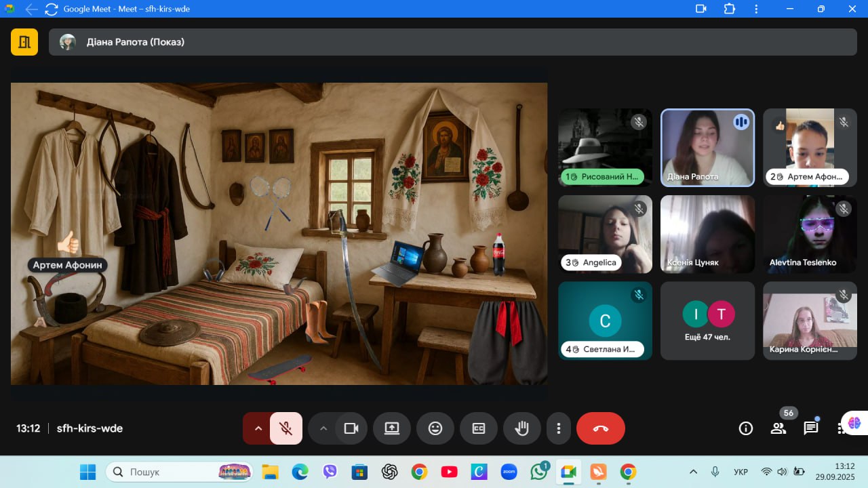Click the present screen share button
The image size is (868, 488).
click(392, 428)
